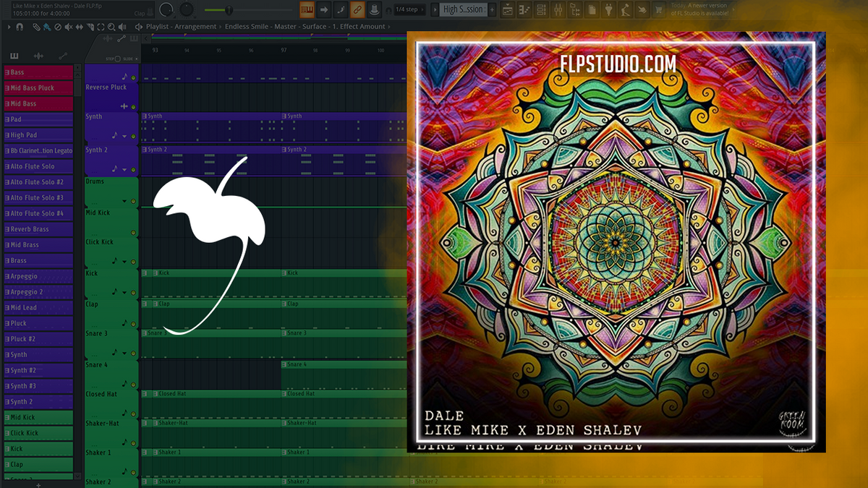Open the Channel Rack icon in the toolbar

click(x=540, y=10)
